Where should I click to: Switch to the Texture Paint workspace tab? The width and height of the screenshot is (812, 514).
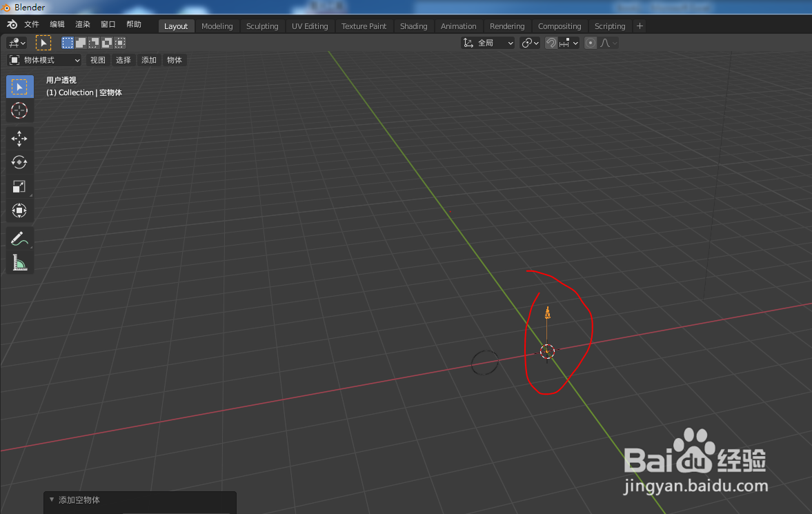364,26
